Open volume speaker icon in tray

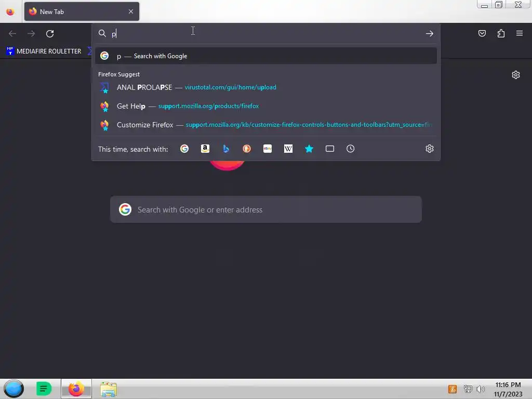click(x=481, y=389)
